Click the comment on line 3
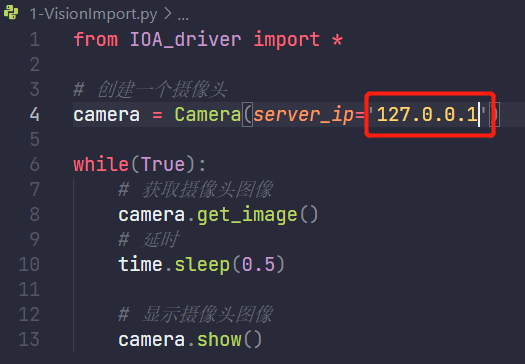 click(x=150, y=90)
